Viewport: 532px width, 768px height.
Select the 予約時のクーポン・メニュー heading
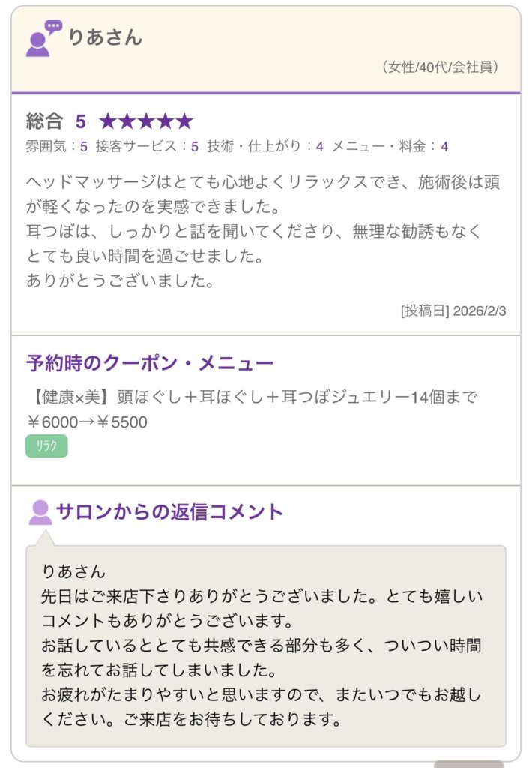(x=150, y=364)
